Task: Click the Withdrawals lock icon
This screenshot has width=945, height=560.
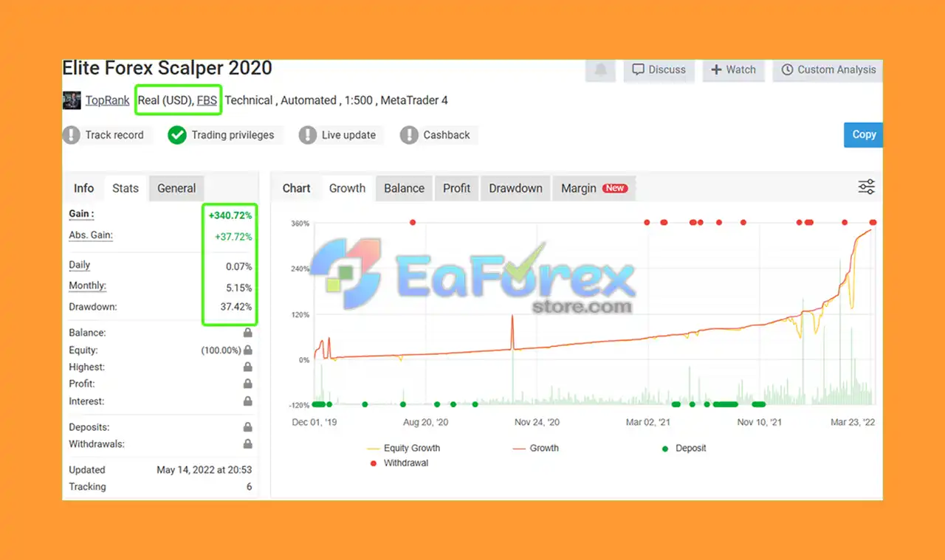Action: click(247, 444)
